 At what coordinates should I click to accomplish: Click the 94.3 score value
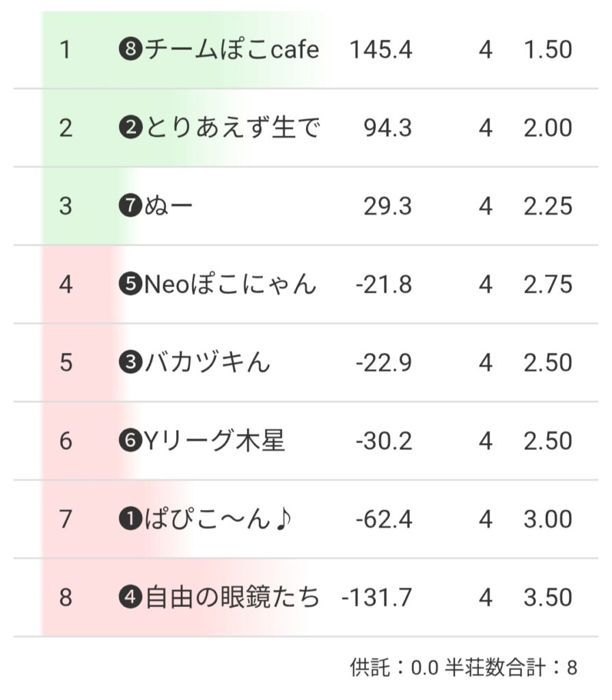coord(388,129)
